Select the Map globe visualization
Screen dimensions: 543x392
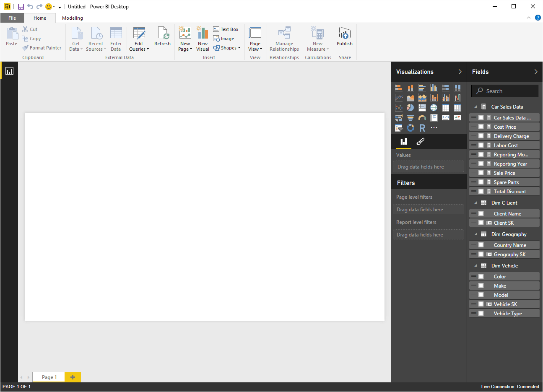[434, 108]
